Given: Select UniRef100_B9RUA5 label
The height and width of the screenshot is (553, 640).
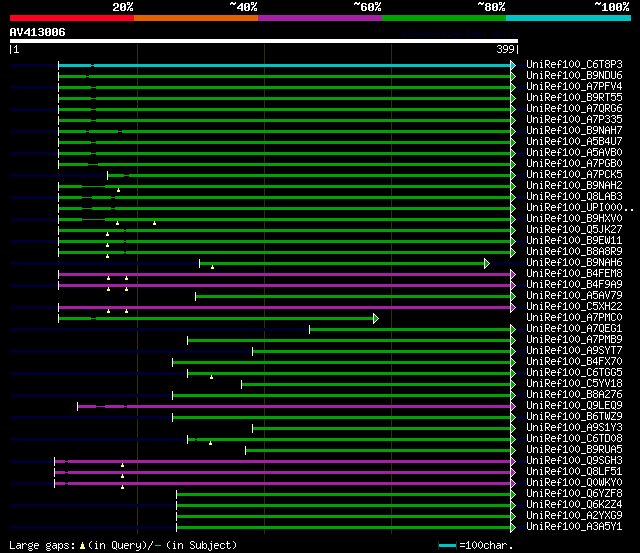Looking at the screenshot, I should click(574, 450).
